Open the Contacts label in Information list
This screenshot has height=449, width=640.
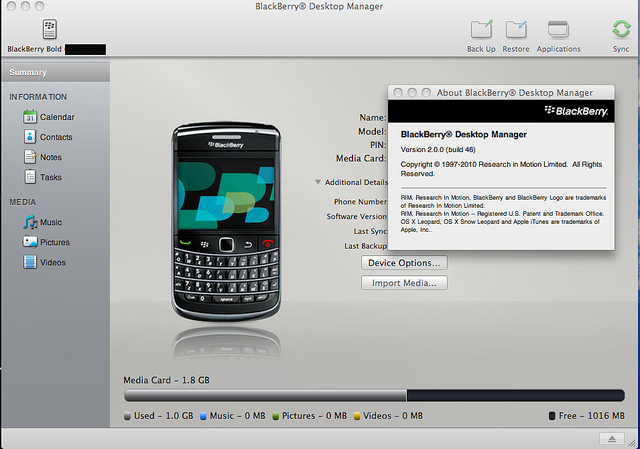pyautogui.click(x=56, y=137)
